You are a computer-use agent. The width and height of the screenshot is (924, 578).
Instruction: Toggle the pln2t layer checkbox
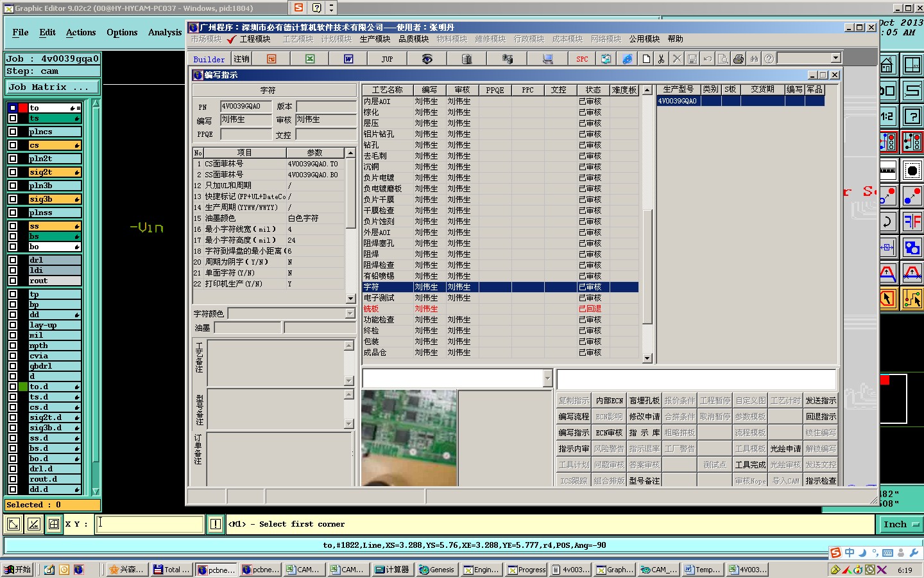click(13, 159)
